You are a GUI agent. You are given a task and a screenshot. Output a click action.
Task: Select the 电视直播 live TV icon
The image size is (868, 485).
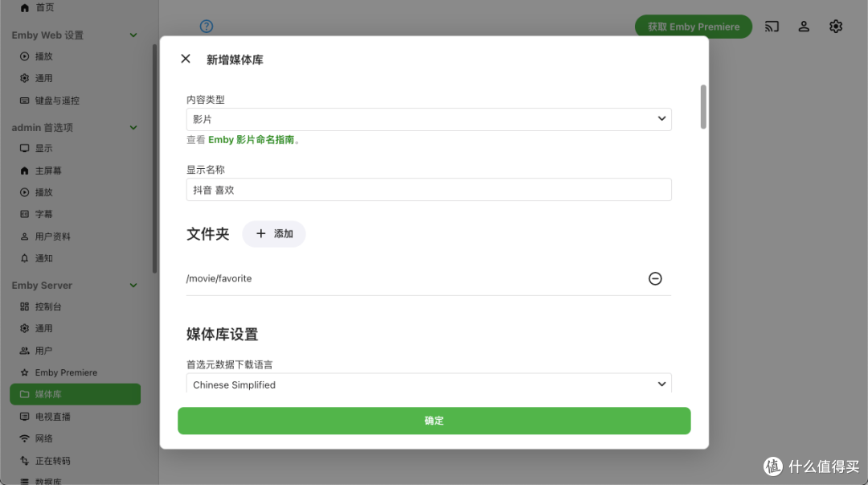coord(23,416)
